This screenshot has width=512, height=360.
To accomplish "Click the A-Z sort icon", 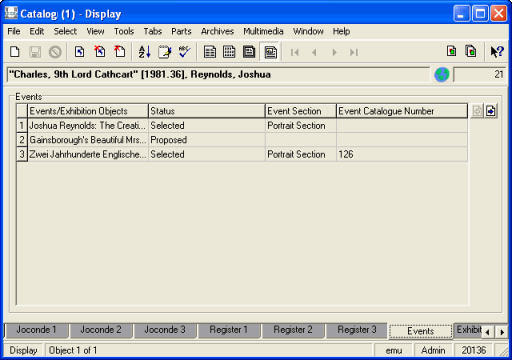I will click(144, 52).
